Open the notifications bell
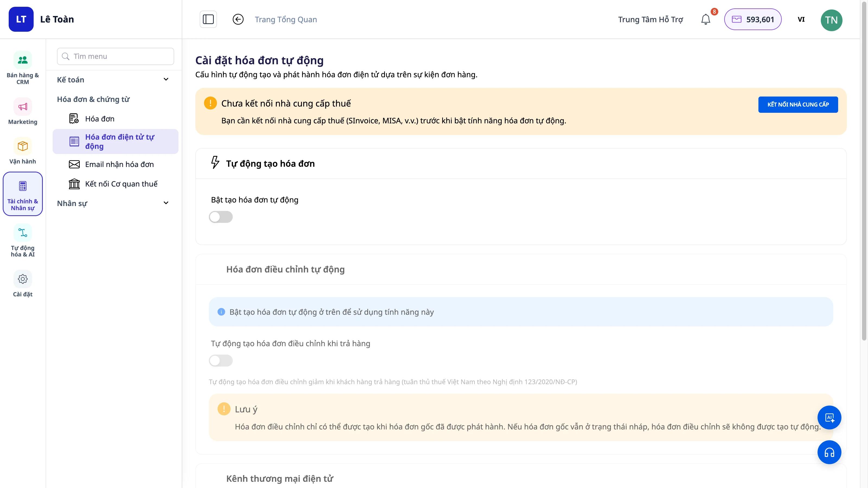The image size is (868, 488). pyautogui.click(x=706, y=19)
